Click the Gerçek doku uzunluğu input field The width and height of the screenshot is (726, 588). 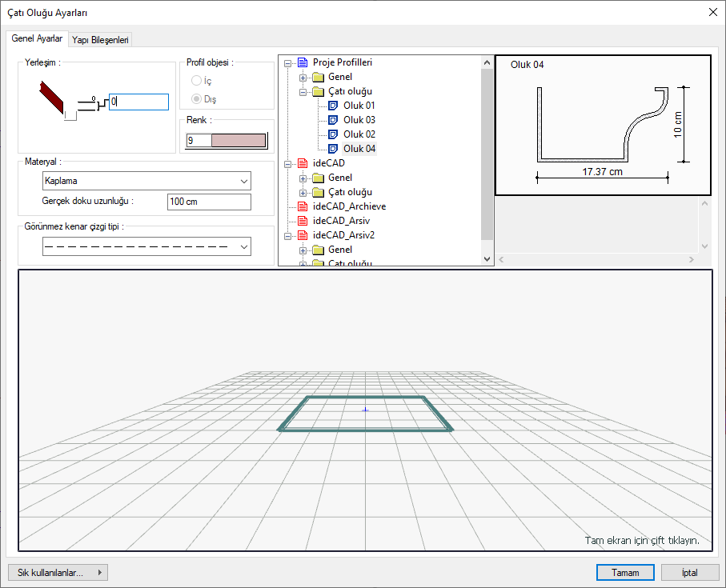coord(209,202)
